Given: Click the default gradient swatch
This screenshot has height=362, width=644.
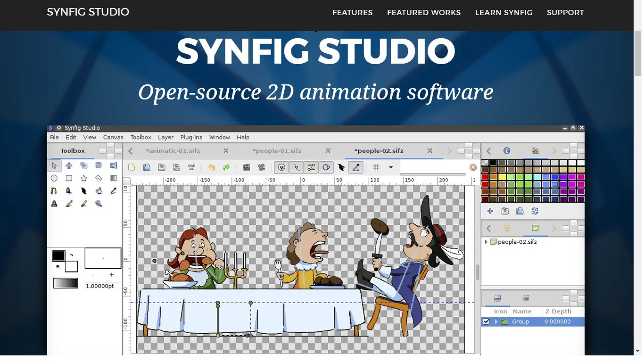Looking at the screenshot, I should point(65,283).
